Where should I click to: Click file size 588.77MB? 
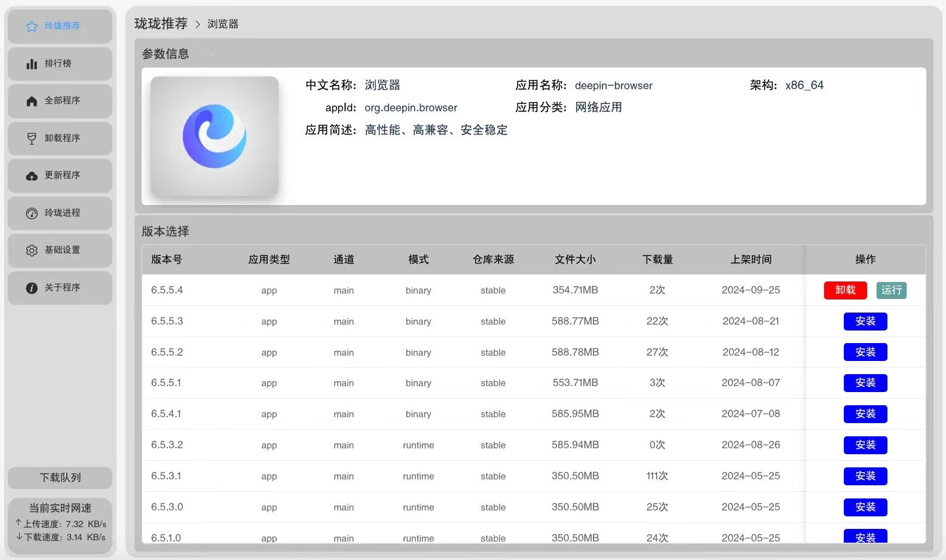point(575,321)
